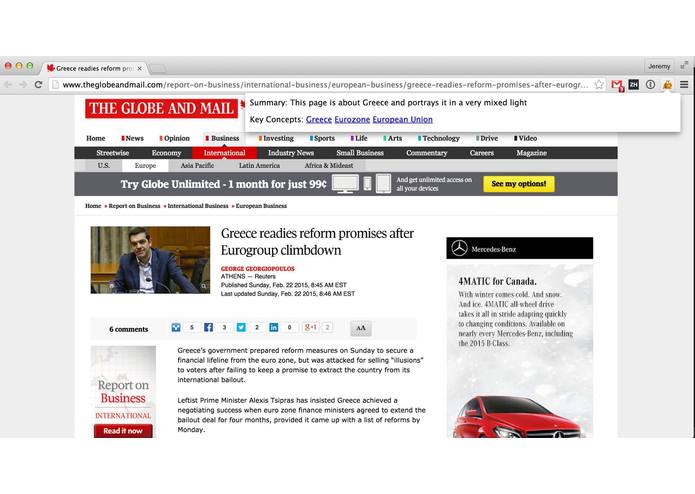
Task: Select Economy in business submenu
Action: tap(166, 153)
